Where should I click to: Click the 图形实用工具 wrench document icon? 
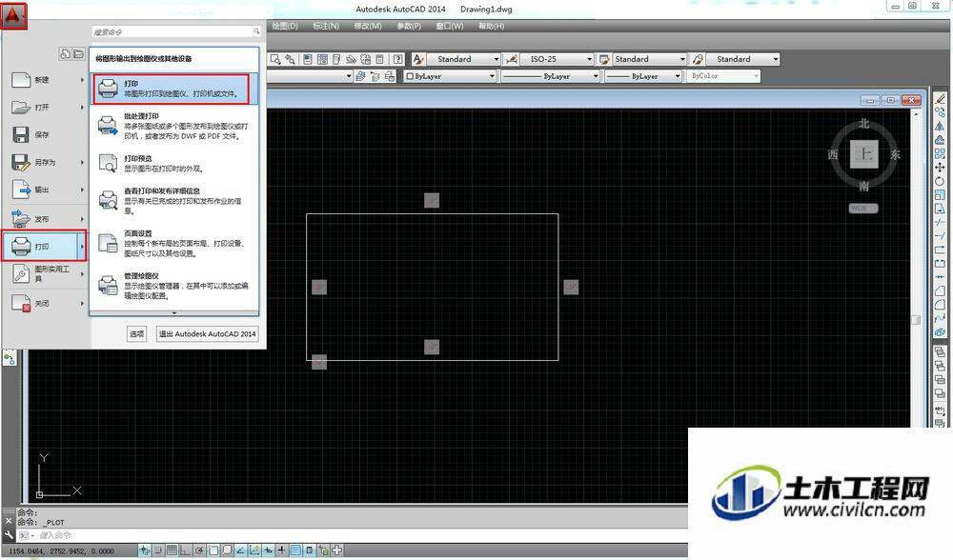[x=21, y=274]
